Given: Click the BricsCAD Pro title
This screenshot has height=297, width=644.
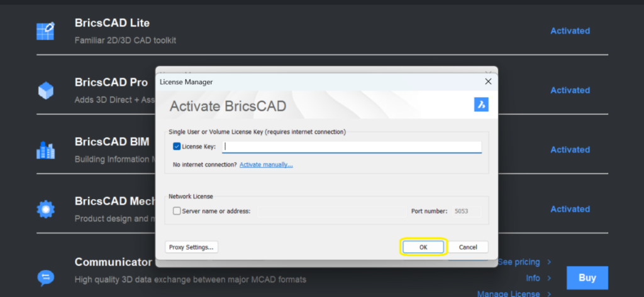Looking at the screenshot, I should 111,82.
